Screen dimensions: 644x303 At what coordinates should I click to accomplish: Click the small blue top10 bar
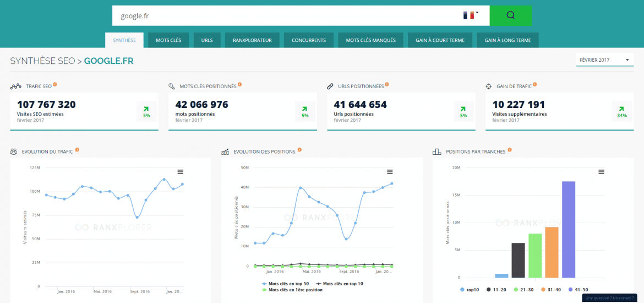[501, 275]
